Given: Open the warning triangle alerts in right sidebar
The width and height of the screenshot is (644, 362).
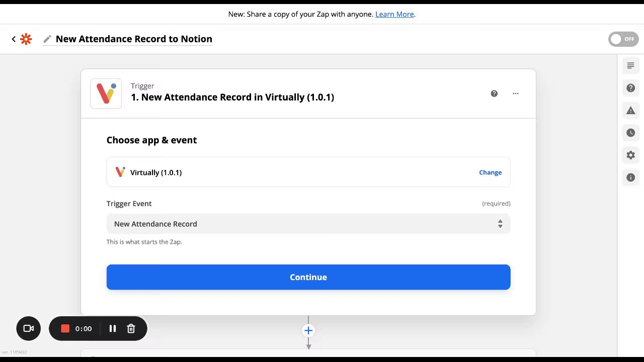Looking at the screenshot, I should click(630, 111).
